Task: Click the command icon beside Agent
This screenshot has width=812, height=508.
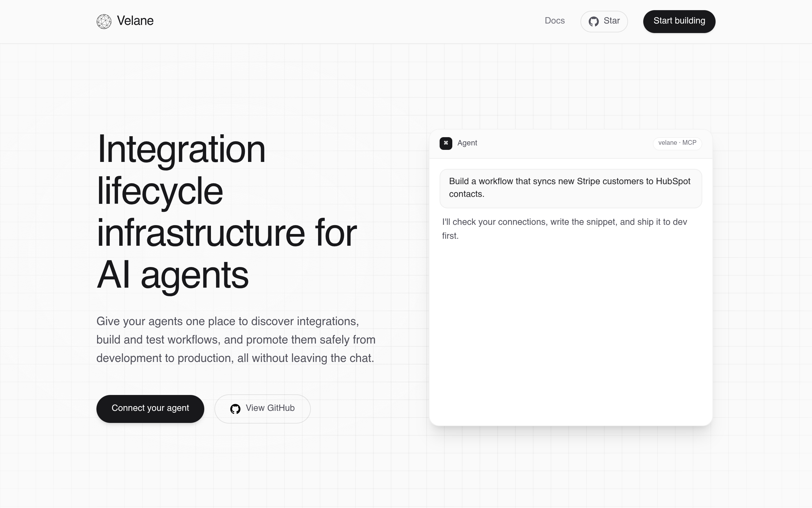Action: click(x=446, y=144)
